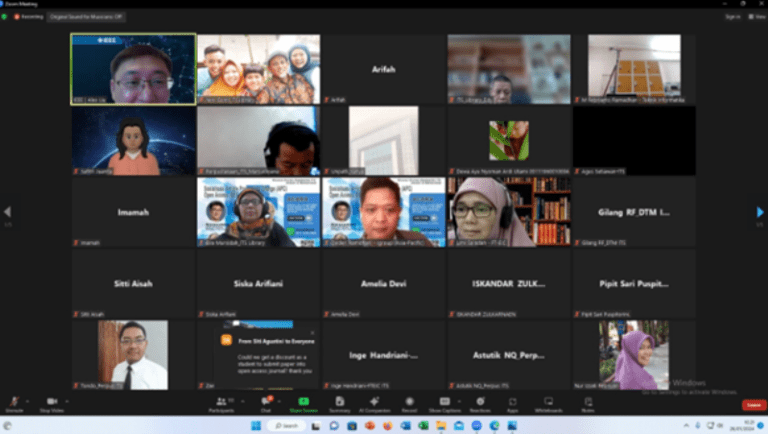
Task: Open the Participants panel
Action: point(221,403)
